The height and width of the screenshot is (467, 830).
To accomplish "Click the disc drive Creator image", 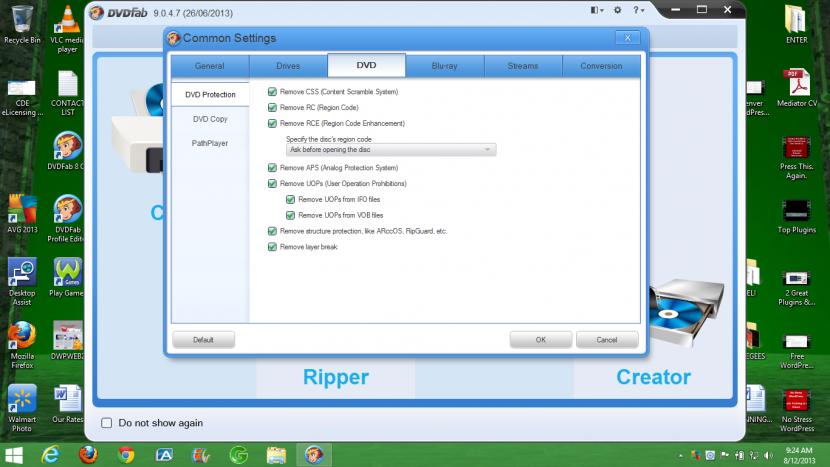I will click(x=687, y=311).
